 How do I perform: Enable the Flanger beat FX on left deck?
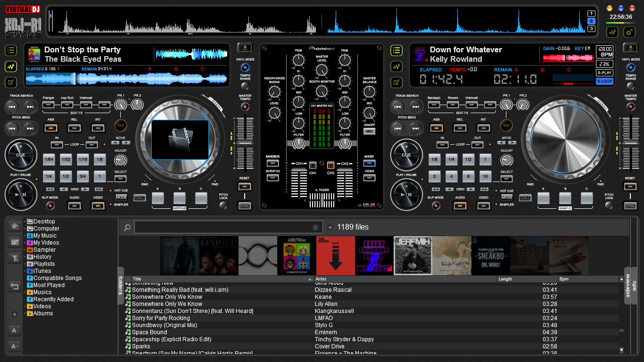tap(49, 105)
